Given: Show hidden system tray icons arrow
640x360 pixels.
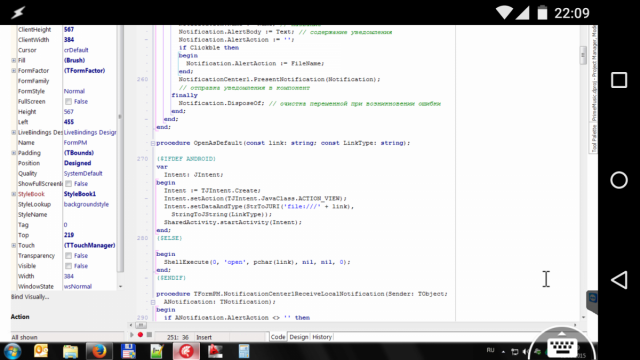Looking at the screenshot, I should pos(503,351).
